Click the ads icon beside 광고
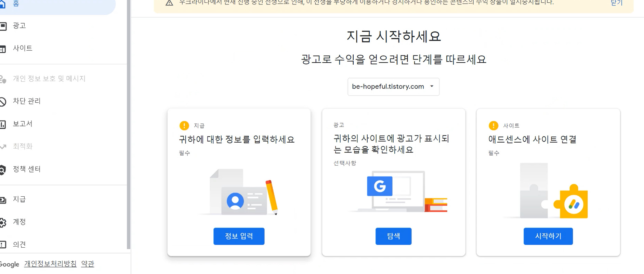644x274 pixels. point(3,26)
